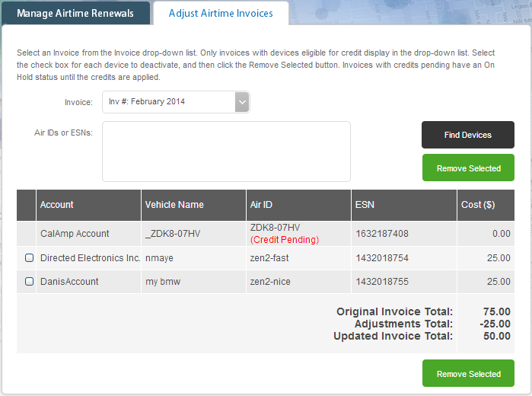
Task: Click the Inv #: February 2014 text
Action: (147, 101)
